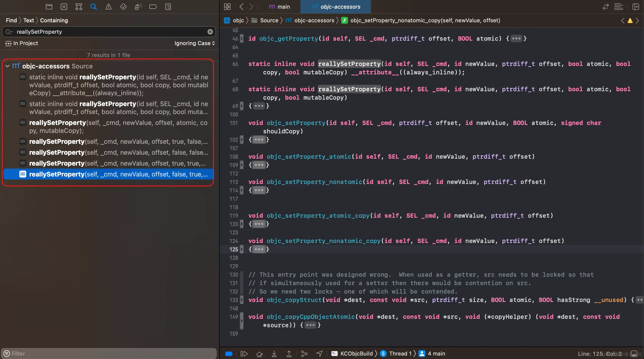Screen dimensions: 644x359
Task: Open the Issue navigator warning icon
Action: [x=109, y=7]
